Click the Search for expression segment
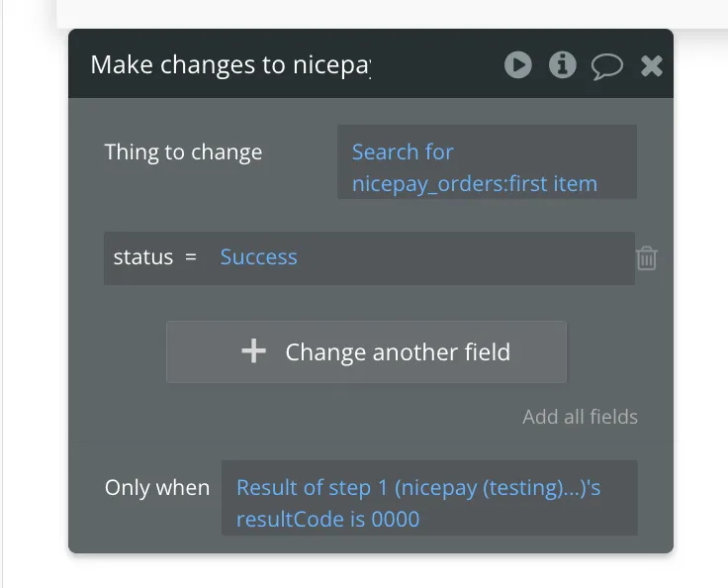This screenshot has height=588, width=728. (403, 152)
